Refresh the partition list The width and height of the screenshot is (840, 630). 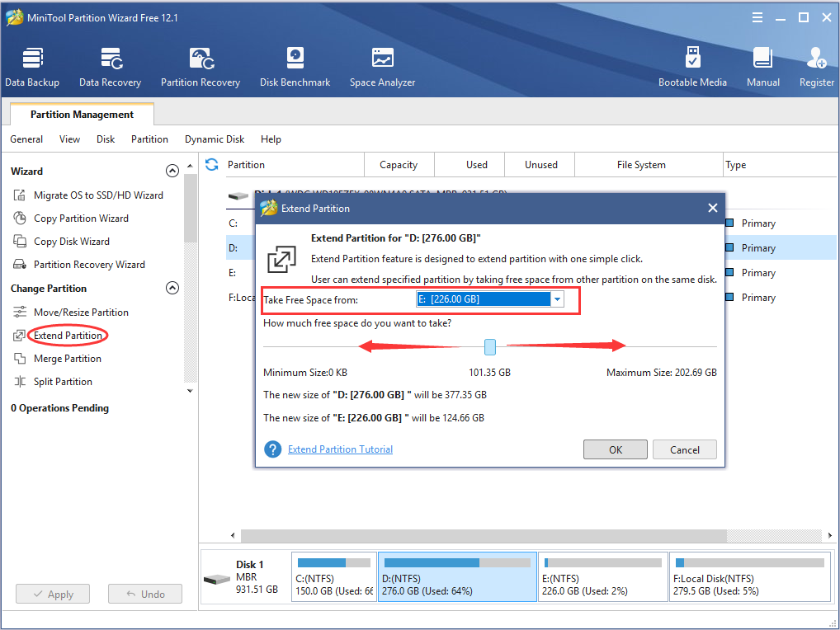pyautogui.click(x=212, y=164)
